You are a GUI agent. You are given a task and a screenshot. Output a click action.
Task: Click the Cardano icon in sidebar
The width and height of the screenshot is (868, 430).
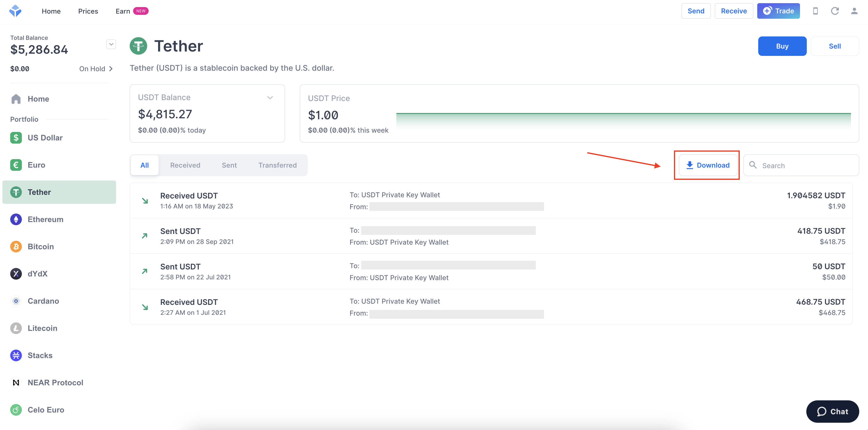tap(16, 301)
